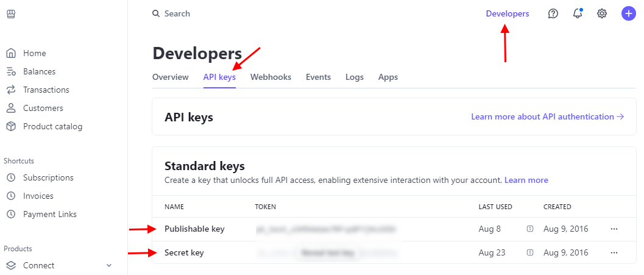Switch to the Overview tab
Screen dimensions: 644x275
pos(171,77)
